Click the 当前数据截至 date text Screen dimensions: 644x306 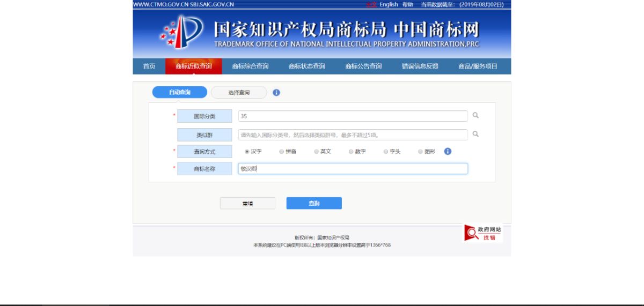pos(462,4)
